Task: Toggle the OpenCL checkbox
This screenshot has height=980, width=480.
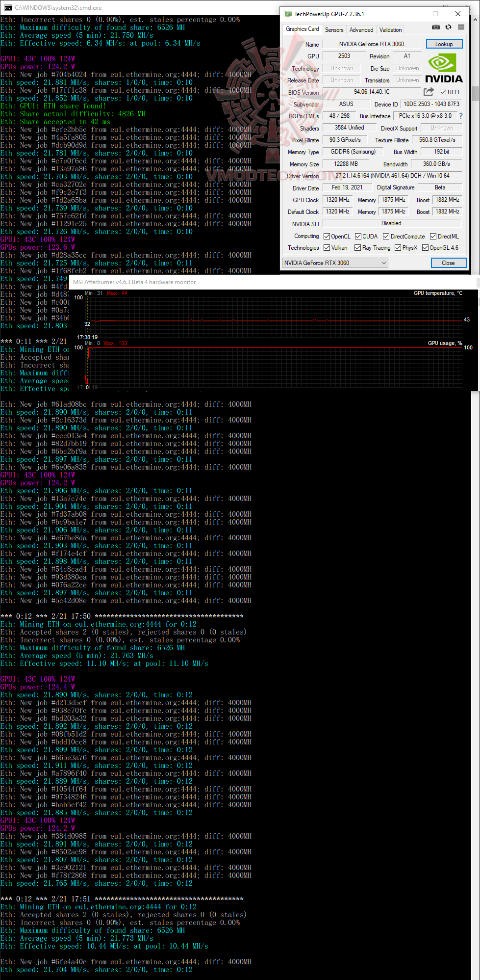Action: click(x=327, y=237)
